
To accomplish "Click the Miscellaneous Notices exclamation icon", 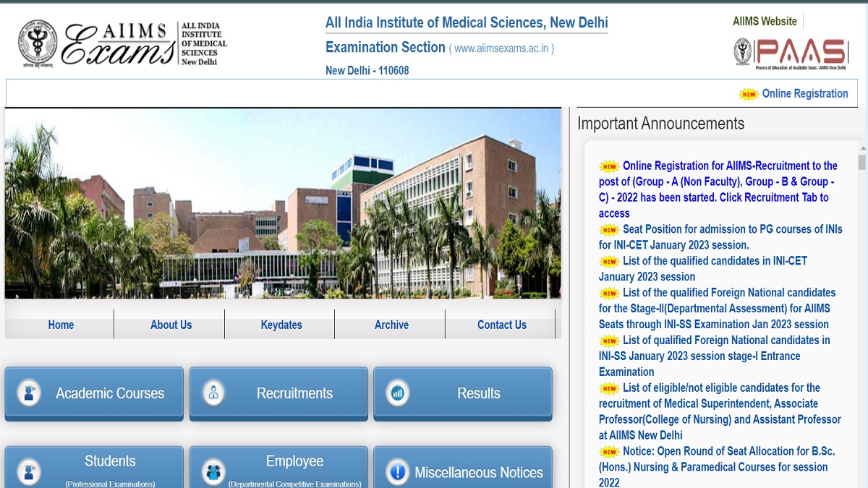I will pyautogui.click(x=397, y=472).
